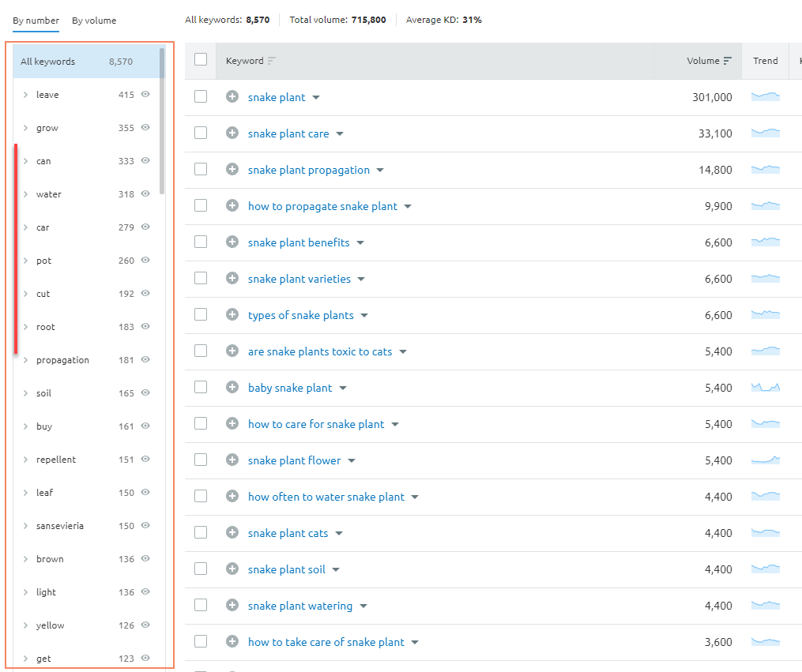Switch to the 'By volume' tab

pos(94,21)
